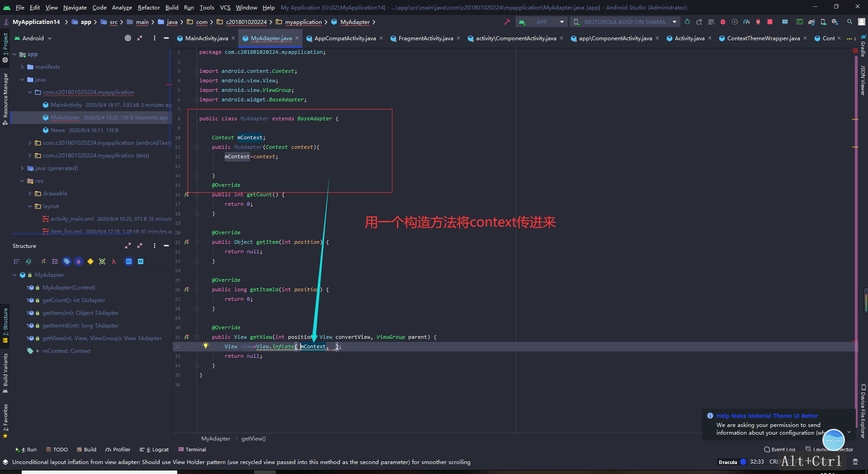Click the user avatar icon at top right
The height and width of the screenshot is (474, 868).
(x=862, y=22)
